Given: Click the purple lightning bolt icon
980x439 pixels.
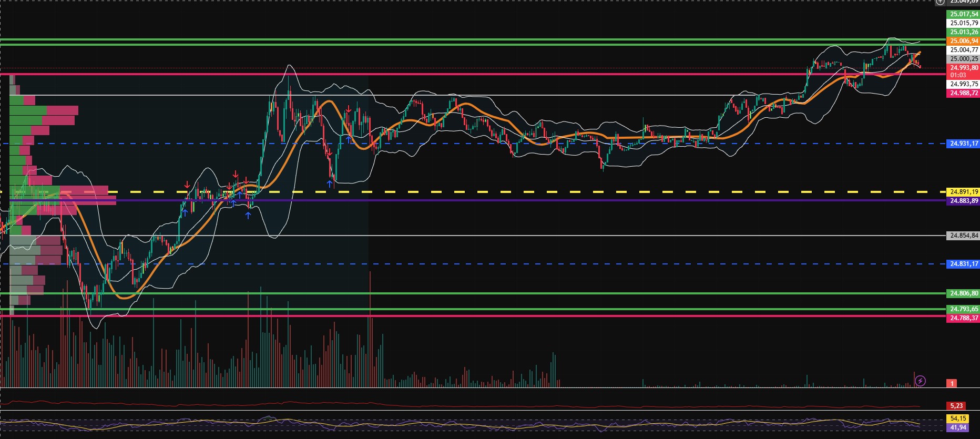Looking at the screenshot, I should [x=920, y=381].
